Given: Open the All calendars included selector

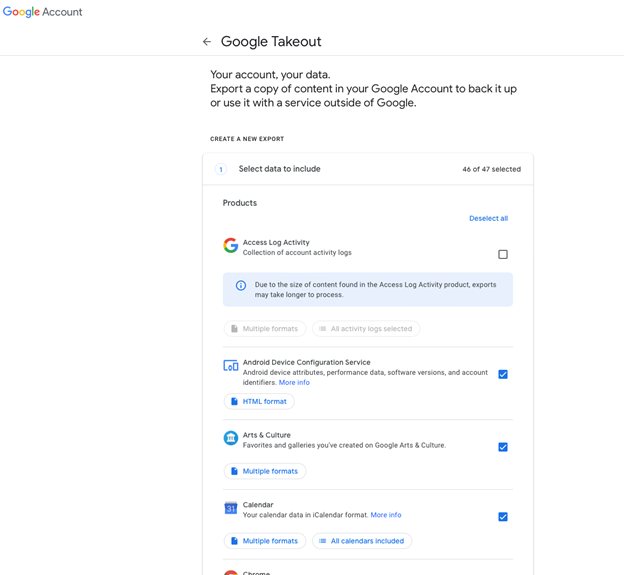Looking at the screenshot, I should (362, 541).
